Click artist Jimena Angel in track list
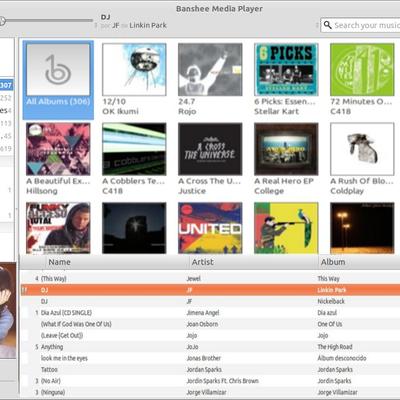Screen dimensions: 400x400 point(203,313)
